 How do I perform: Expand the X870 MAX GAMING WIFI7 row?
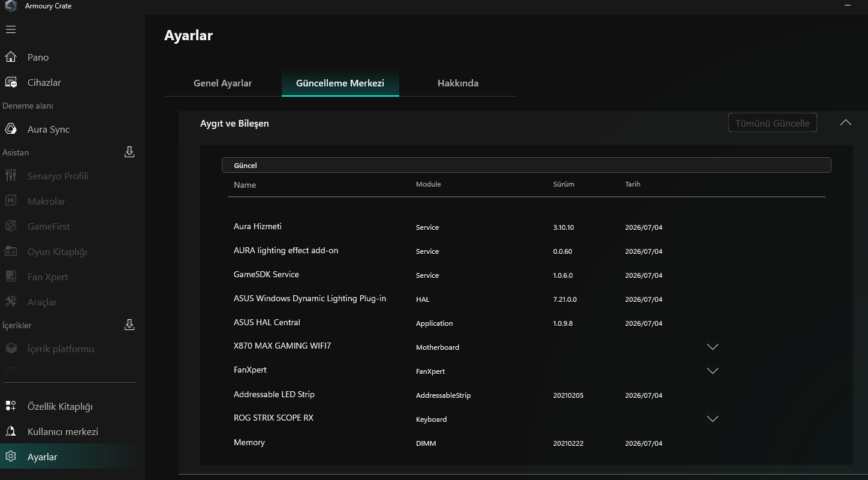[x=713, y=347]
